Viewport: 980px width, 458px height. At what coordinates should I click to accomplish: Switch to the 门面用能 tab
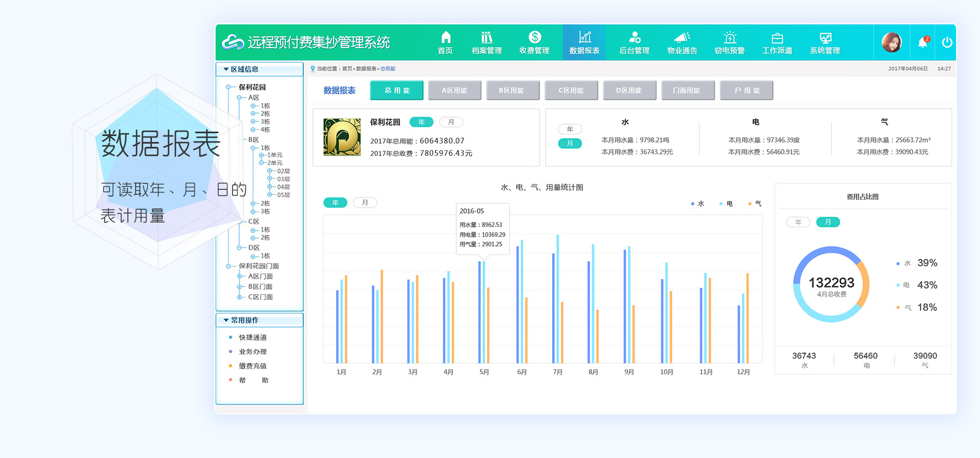pos(687,90)
